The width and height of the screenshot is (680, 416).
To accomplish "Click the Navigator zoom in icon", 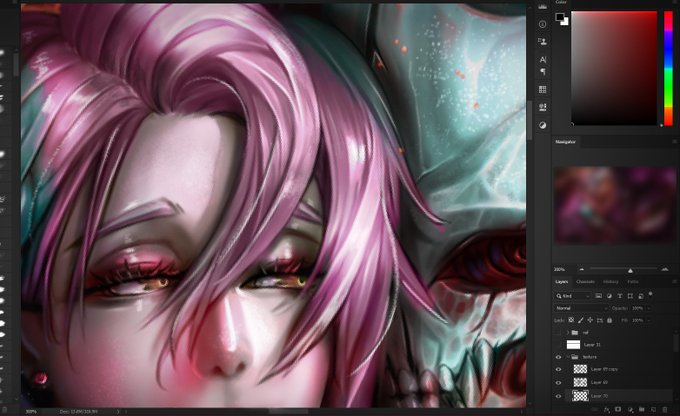I will point(665,269).
